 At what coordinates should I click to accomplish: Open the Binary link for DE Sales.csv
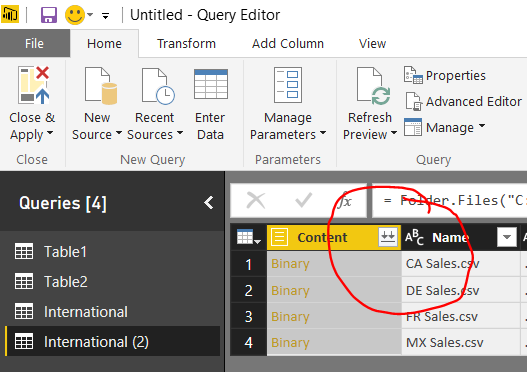pos(290,291)
